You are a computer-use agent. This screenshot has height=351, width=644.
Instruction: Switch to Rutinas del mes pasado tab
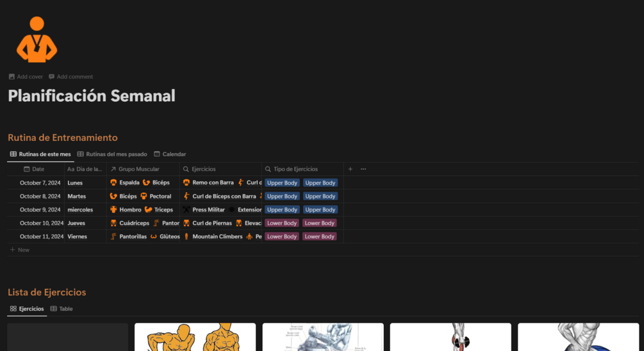112,154
